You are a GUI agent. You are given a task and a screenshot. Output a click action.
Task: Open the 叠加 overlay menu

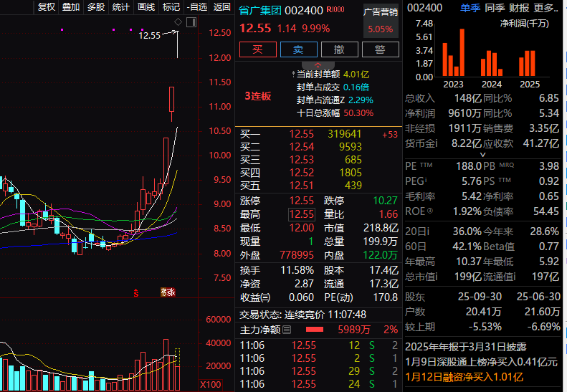click(x=71, y=7)
